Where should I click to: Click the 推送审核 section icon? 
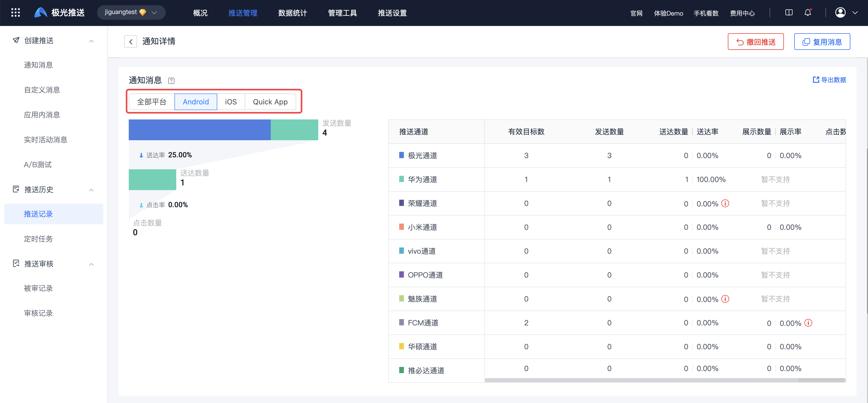16,263
